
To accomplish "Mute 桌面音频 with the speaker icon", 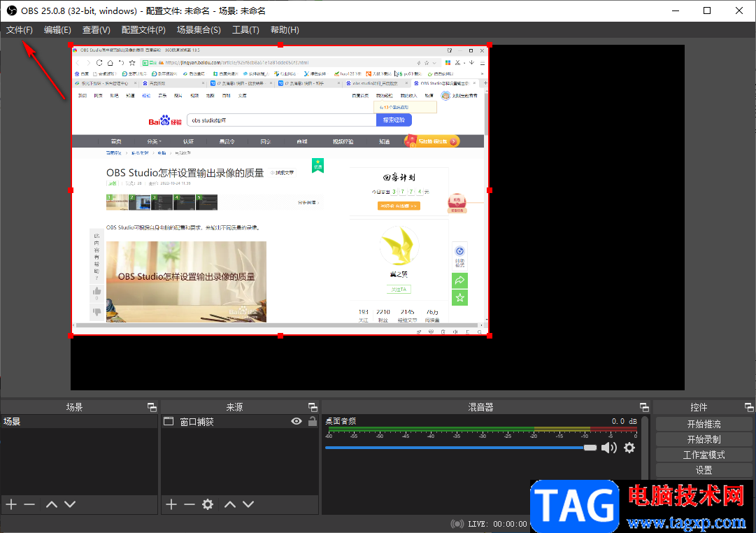I will point(609,448).
